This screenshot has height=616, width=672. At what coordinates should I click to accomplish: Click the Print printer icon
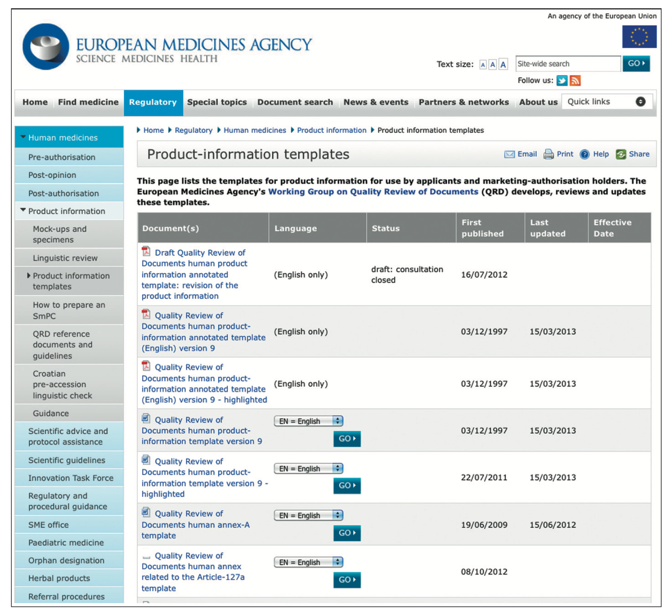point(548,154)
